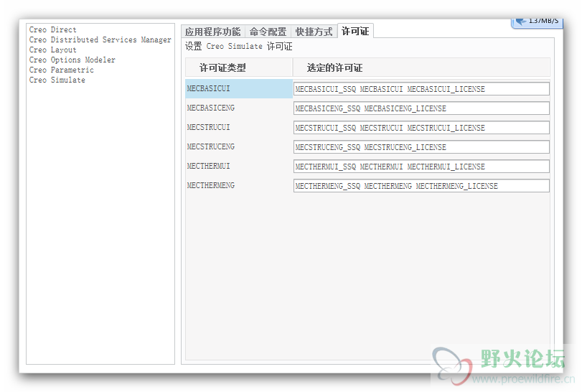The image size is (582, 392).
Task: Select Creo Parametric list item
Action: pos(61,70)
